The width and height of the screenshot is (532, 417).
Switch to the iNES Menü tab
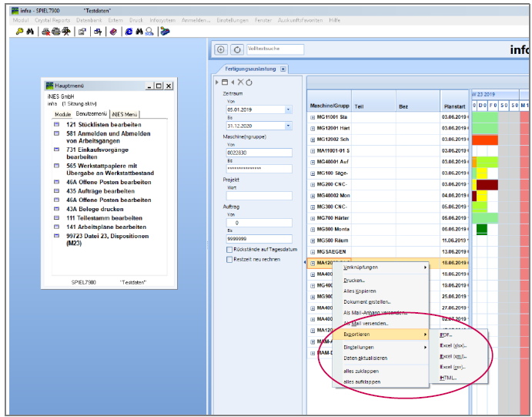(x=125, y=113)
